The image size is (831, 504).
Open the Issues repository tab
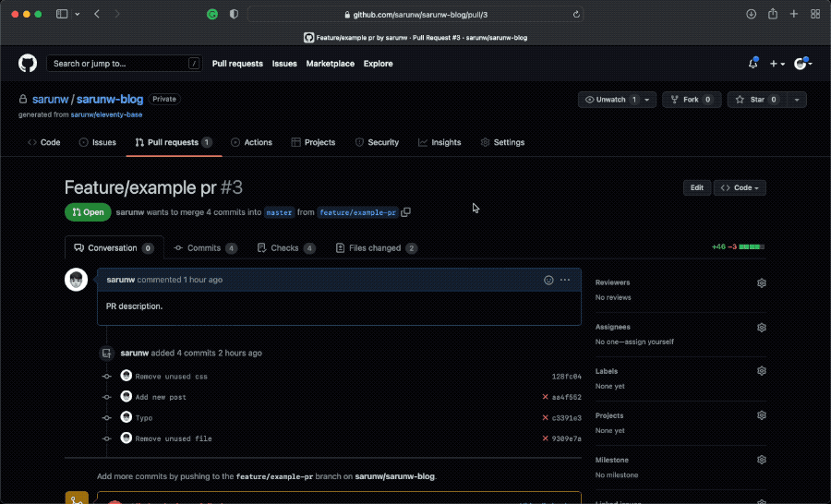click(x=98, y=142)
